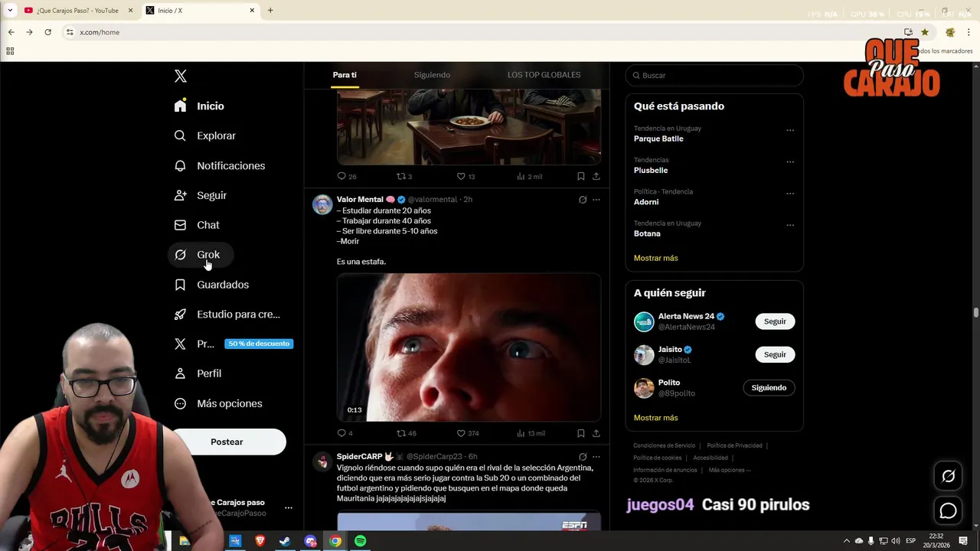Play the Valor Mental video of the face

click(x=469, y=347)
